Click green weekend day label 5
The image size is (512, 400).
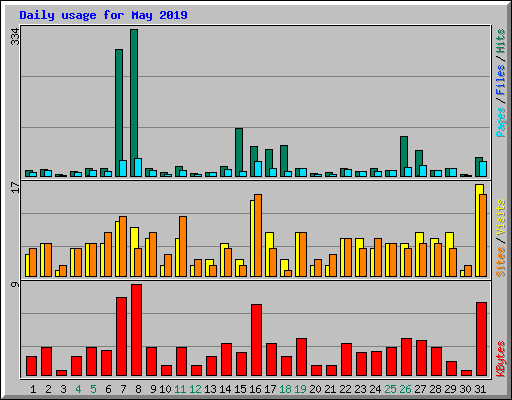point(93,389)
